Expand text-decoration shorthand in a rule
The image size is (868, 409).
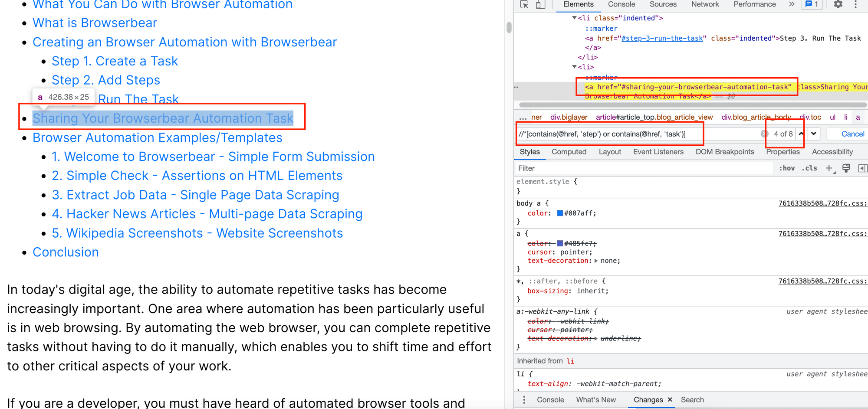coord(596,261)
